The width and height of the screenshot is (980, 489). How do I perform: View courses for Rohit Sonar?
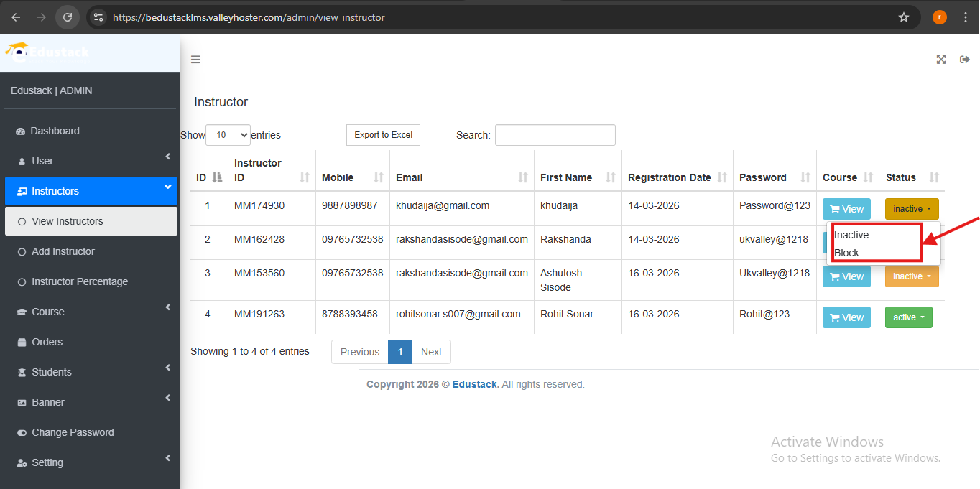click(846, 317)
